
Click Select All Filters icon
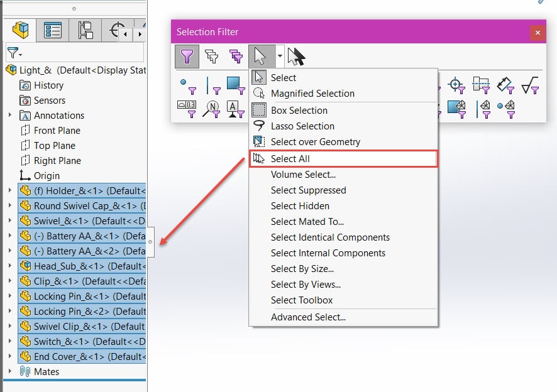tap(236, 56)
